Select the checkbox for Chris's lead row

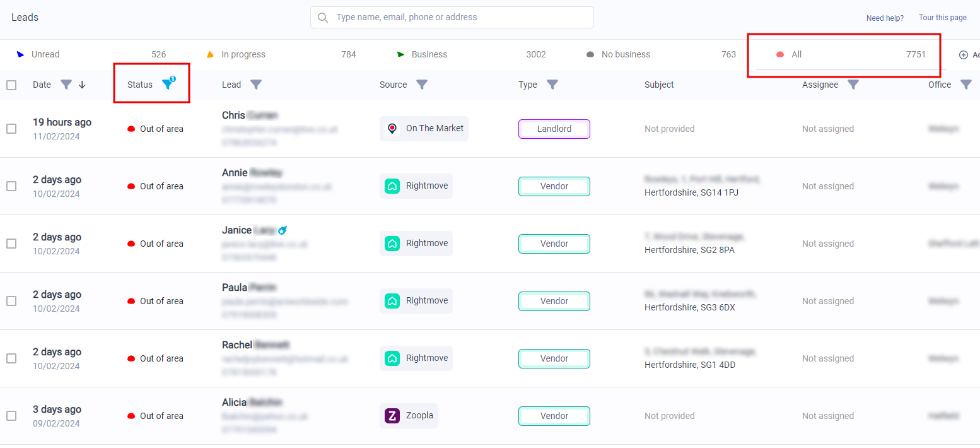coord(11,129)
